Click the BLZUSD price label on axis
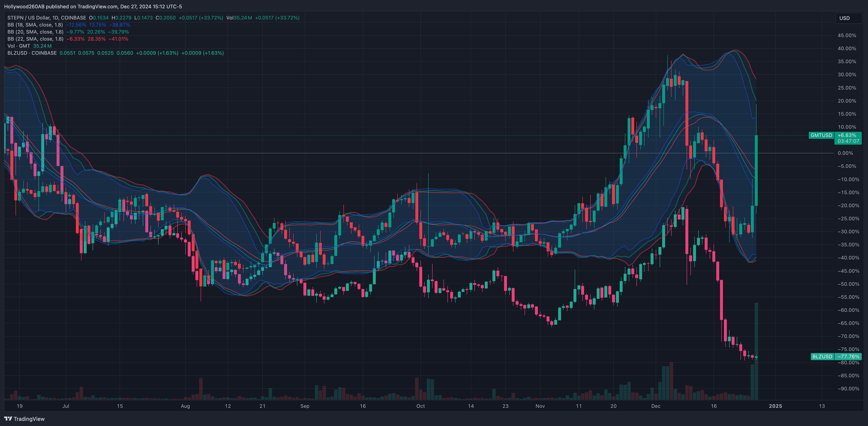 (822, 356)
